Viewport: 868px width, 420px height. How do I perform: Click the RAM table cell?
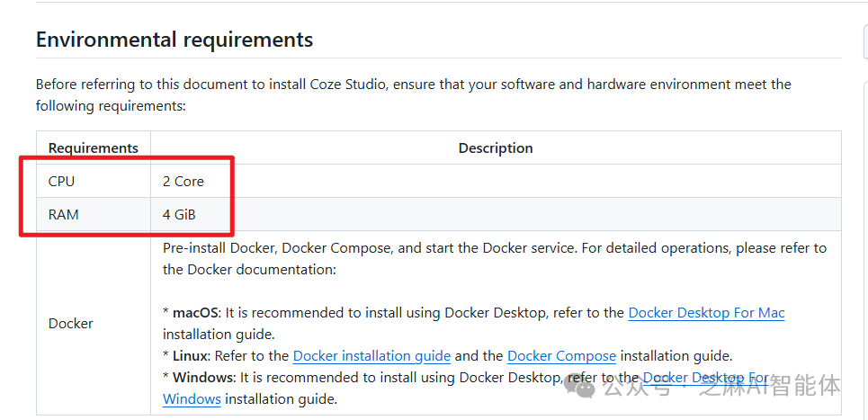point(63,215)
